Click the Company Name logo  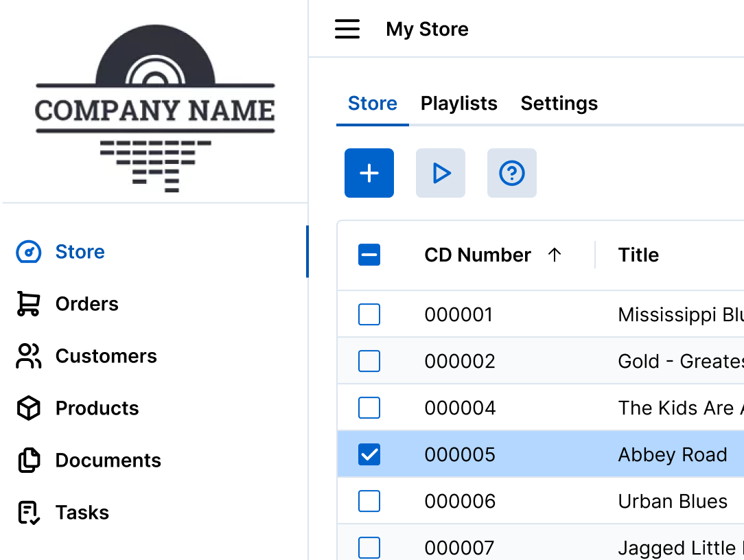155,108
